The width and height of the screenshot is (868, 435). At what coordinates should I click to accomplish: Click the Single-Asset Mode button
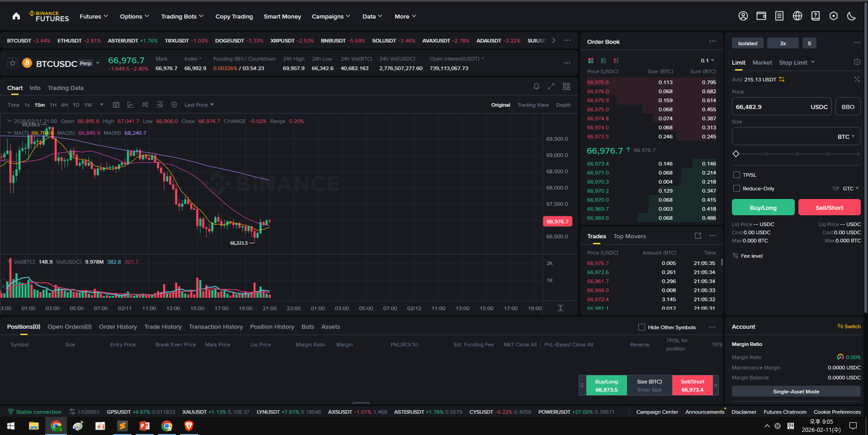tap(796, 392)
